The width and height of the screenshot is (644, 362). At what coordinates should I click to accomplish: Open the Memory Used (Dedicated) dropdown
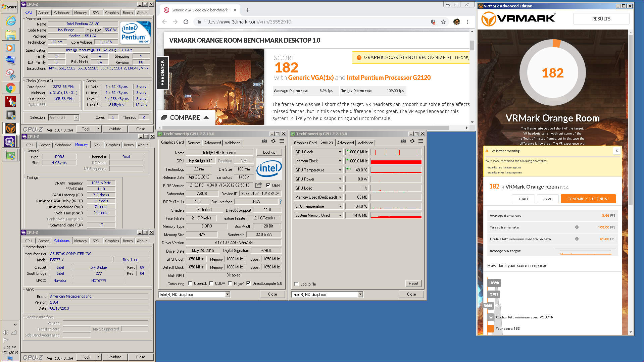(340, 197)
